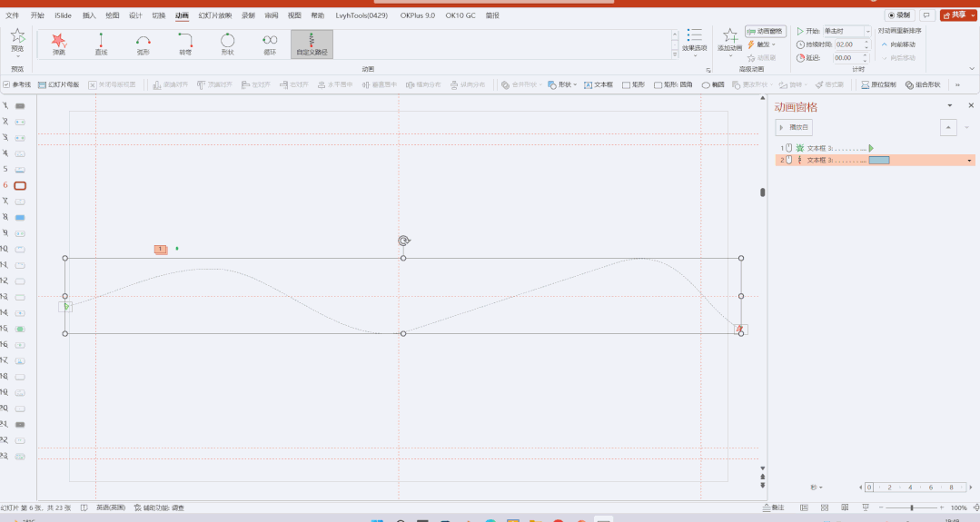This screenshot has height=522, width=980.
Task: Close the animation pane (动画窗格)
Action: point(971,105)
